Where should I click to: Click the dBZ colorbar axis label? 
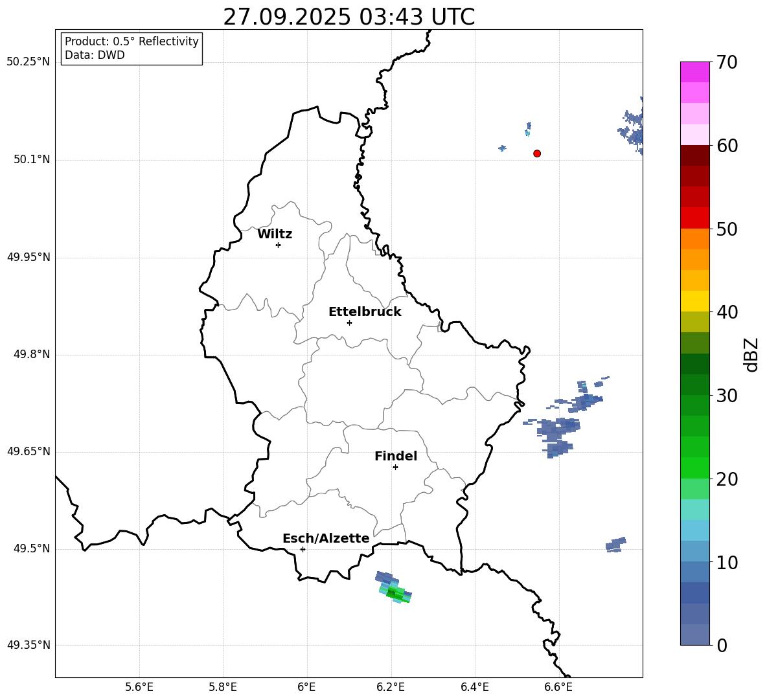(x=751, y=354)
